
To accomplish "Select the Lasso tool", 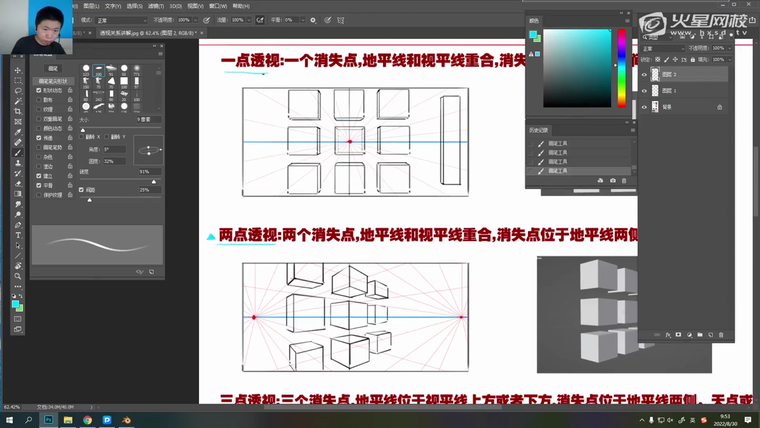I will tap(18, 90).
